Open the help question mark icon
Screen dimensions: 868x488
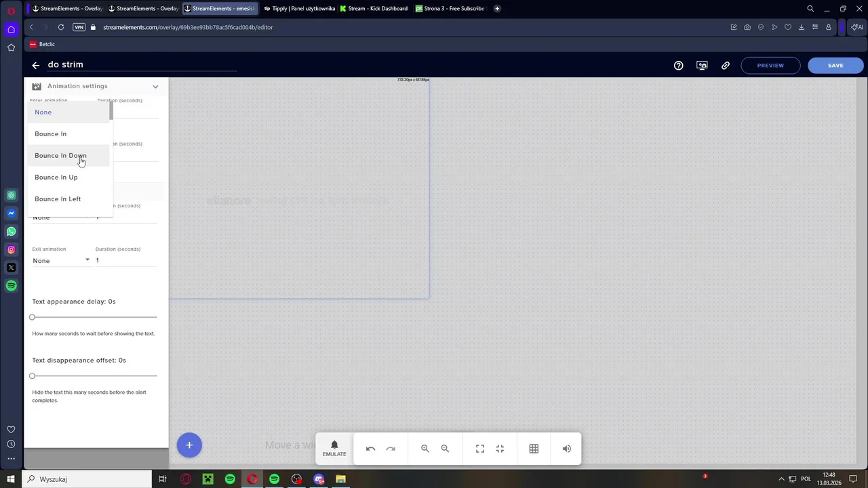(678, 65)
